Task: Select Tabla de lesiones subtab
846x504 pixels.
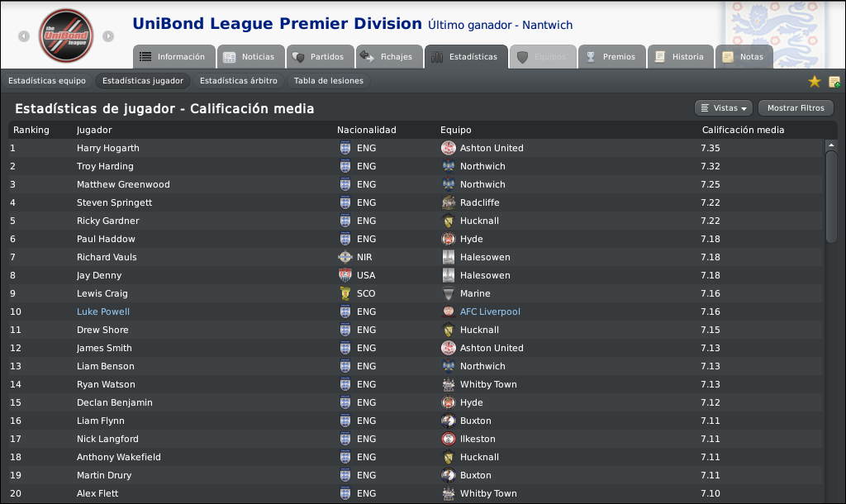Action: point(329,81)
